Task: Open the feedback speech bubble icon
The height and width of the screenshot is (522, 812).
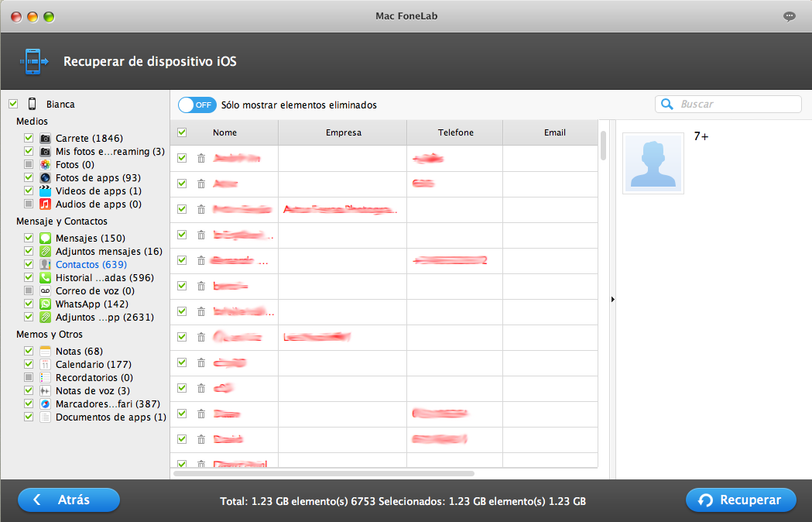Action: click(790, 16)
